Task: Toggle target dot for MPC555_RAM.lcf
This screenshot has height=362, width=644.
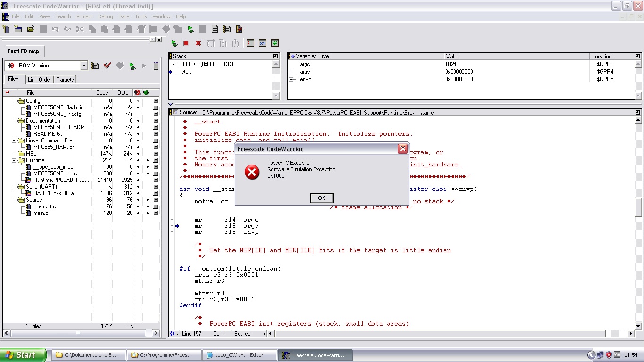Action: (x=138, y=147)
